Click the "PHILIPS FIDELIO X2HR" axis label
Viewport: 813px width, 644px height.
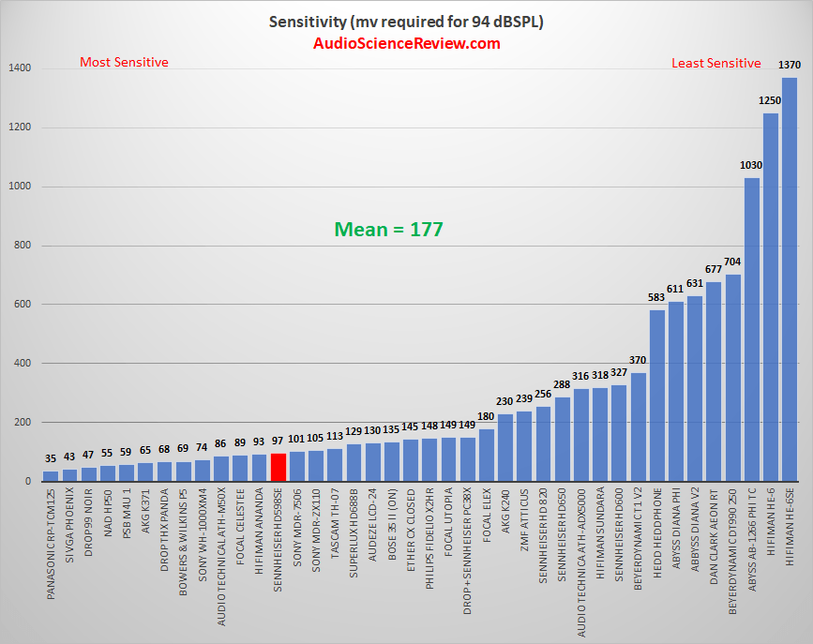pos(429,538)
